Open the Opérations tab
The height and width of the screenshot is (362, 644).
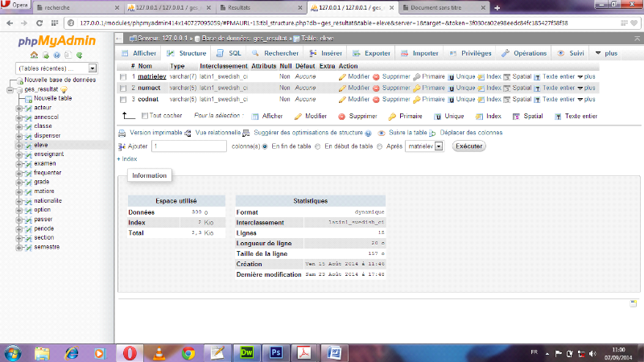[524, 53]
